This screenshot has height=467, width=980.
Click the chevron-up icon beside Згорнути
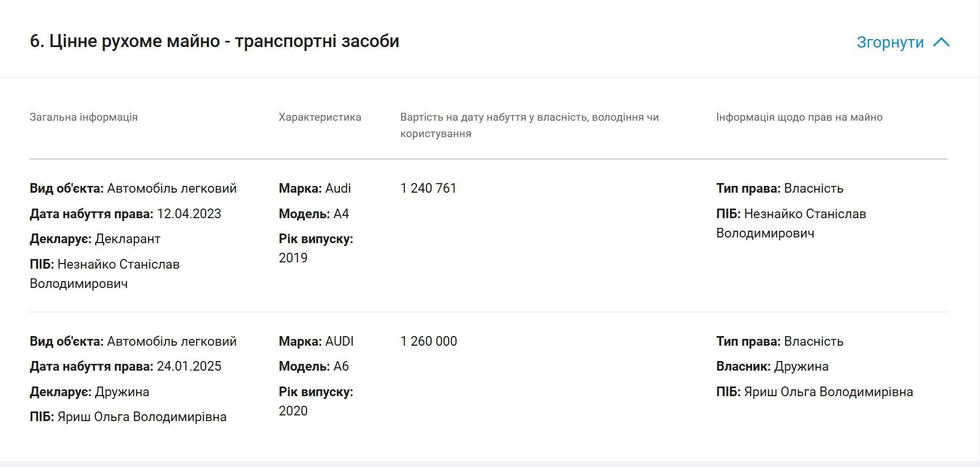941,43
